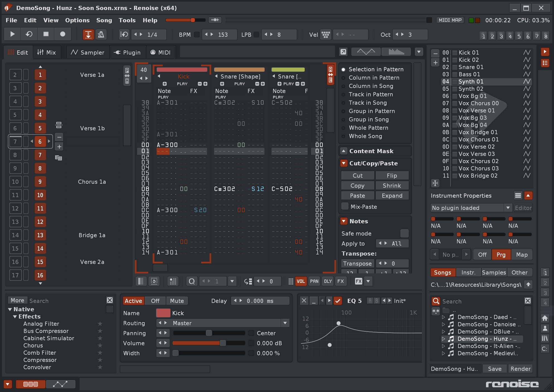Enable PAN column display
Image resolution: width=554 pixels, height=392 pixels.
[x=314, y=281]
